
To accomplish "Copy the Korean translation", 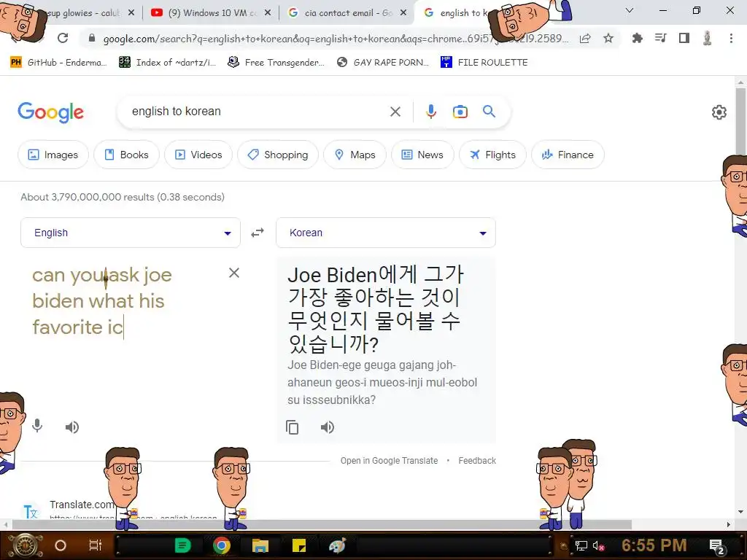I will [x=292, y=427].
